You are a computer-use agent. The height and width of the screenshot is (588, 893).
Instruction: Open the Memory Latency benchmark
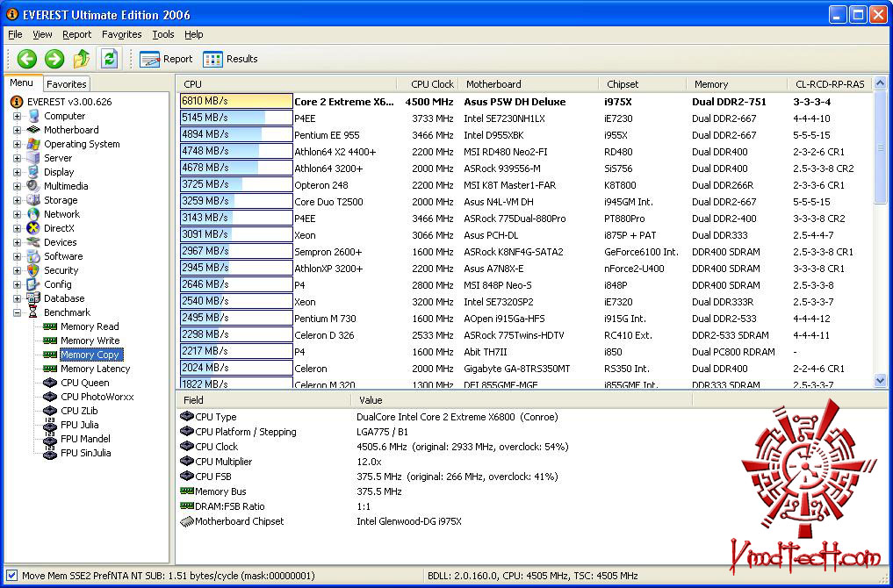tap(95, 369)
